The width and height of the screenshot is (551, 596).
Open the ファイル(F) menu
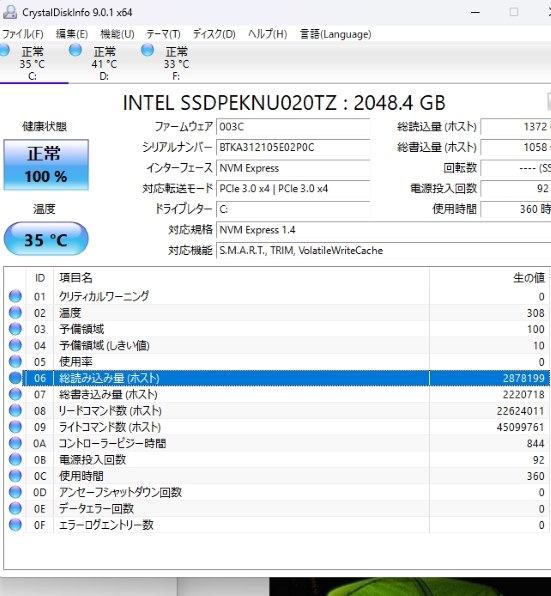click(x=22, y=34)
